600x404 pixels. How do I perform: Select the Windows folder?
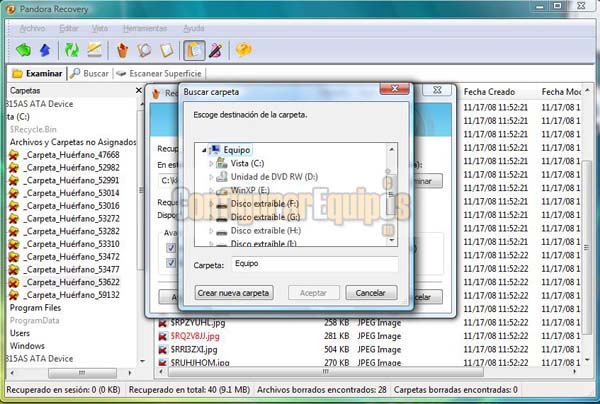(27, 346)
